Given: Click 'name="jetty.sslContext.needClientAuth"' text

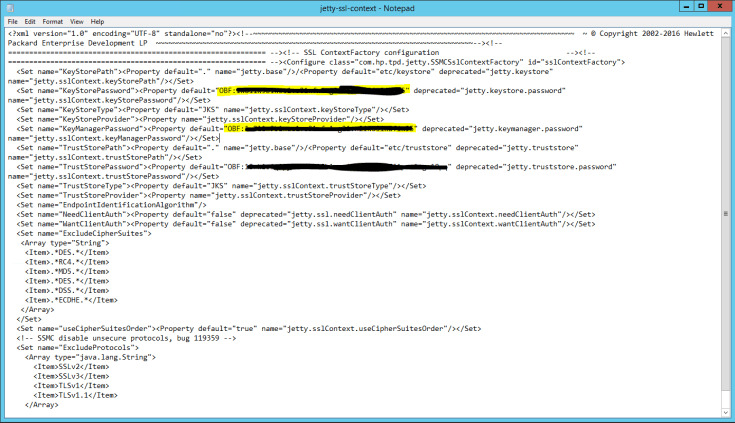Looking at the screenshot, I should 481,214.
